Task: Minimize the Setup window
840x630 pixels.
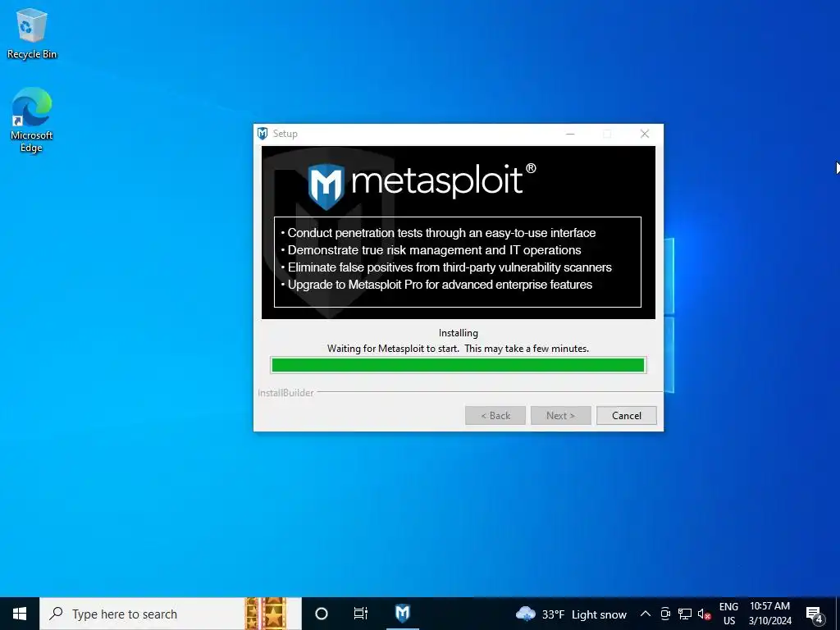Action: coord(570,134)
